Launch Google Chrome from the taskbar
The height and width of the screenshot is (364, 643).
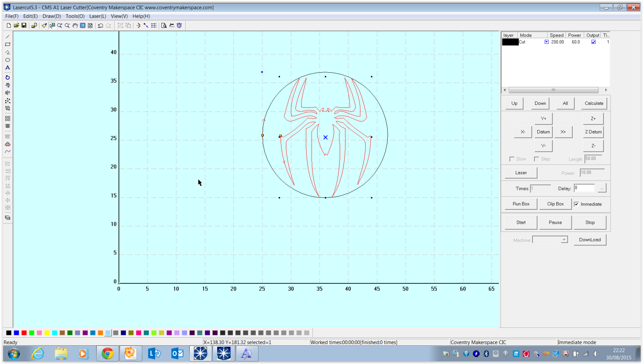click(x=107, y=354)
